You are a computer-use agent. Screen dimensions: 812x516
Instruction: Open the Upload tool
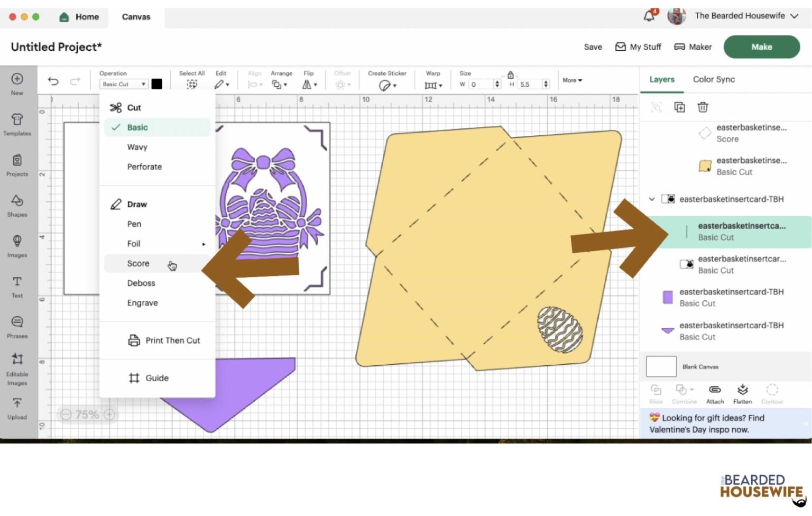coord(17,408)
